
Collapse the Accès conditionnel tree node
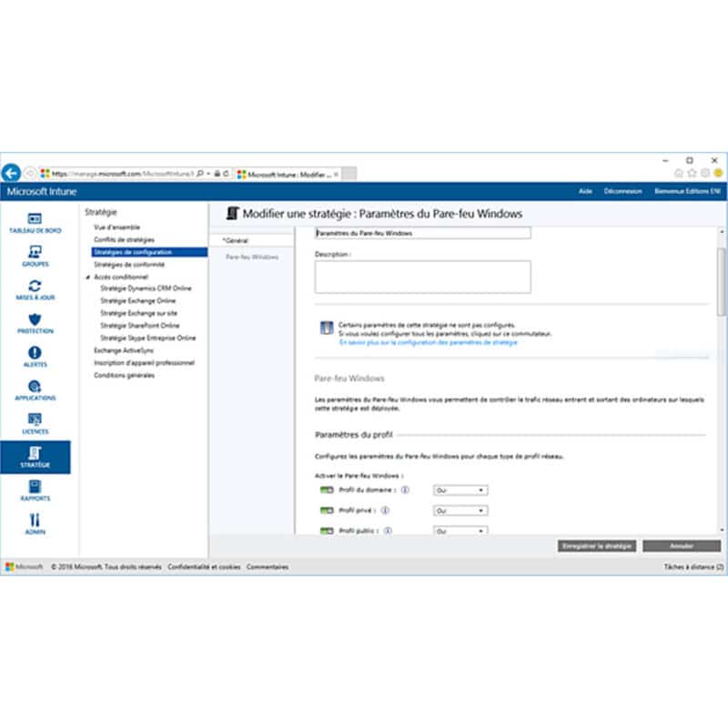coord(87,278)
